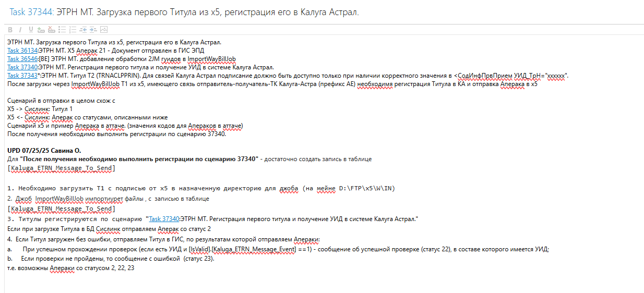The width and height of the screenshot is (644, 293).
Task: Click the line 'X5 -> Сислинк: Титул 1'
Action: point(40,109)
